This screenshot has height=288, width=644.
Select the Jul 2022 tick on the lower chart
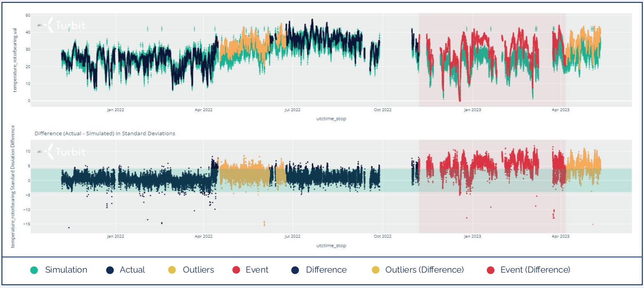click(292, 236)
